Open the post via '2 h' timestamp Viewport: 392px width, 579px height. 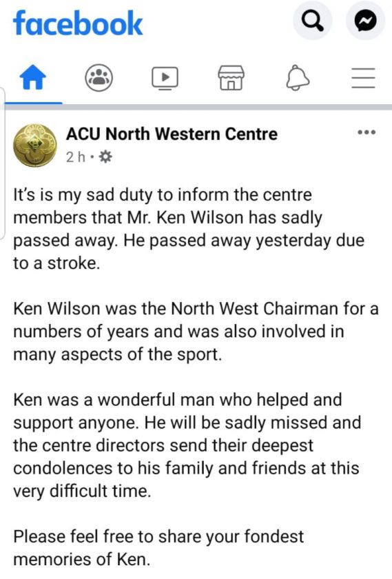click(75, 157)
